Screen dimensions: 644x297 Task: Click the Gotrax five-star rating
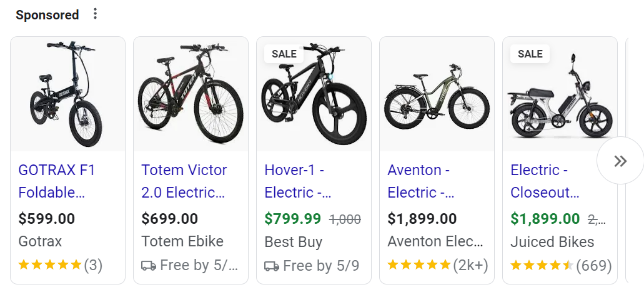(50, 265)
